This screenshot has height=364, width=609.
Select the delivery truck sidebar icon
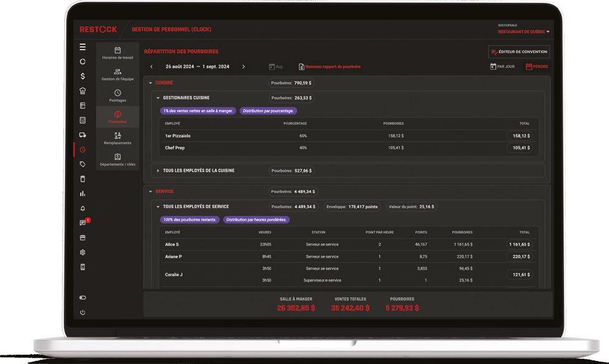coord(83,135)
